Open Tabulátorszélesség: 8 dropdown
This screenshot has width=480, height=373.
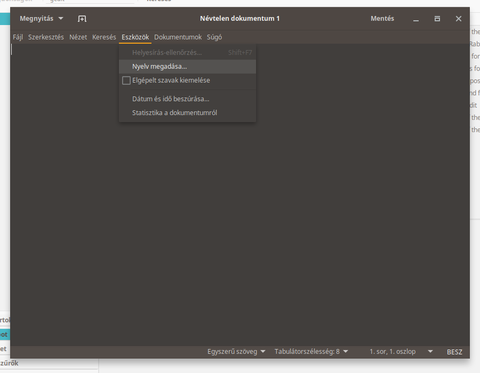tap(311, 352)
